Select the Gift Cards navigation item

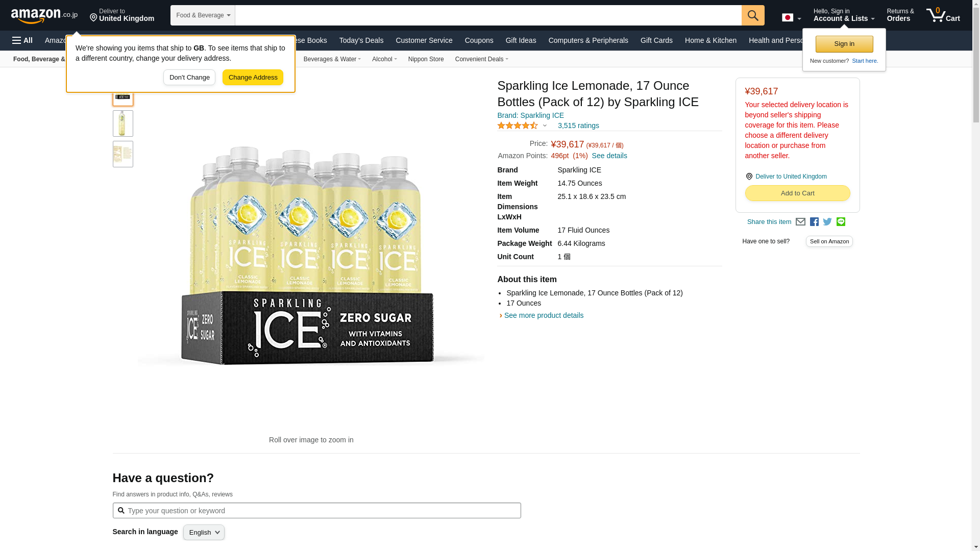tap(656, 40)
